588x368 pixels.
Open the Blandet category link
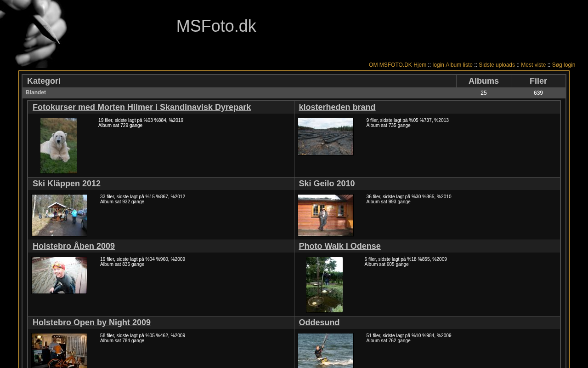point(36,92)
